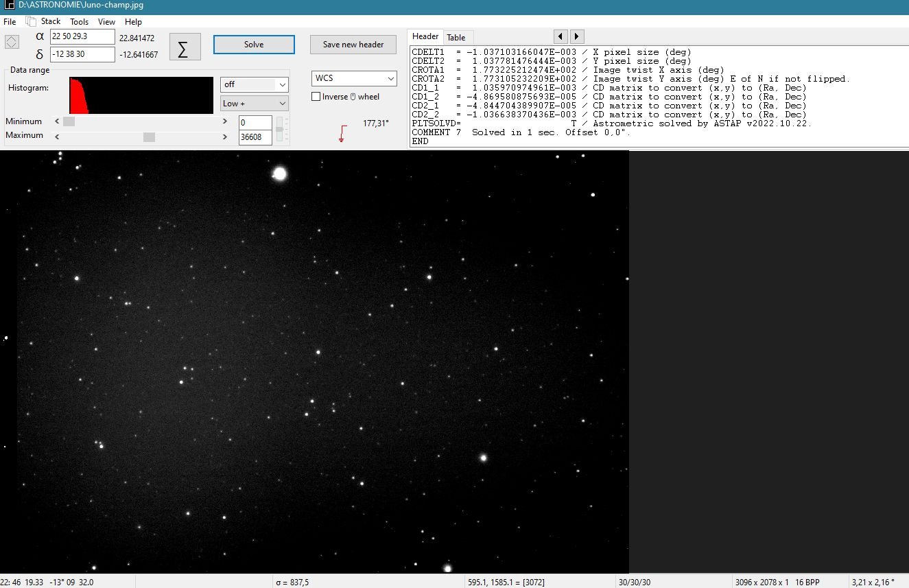909x588 pixels.
Task: Open the Tools menu
Action: click(80, 22)
